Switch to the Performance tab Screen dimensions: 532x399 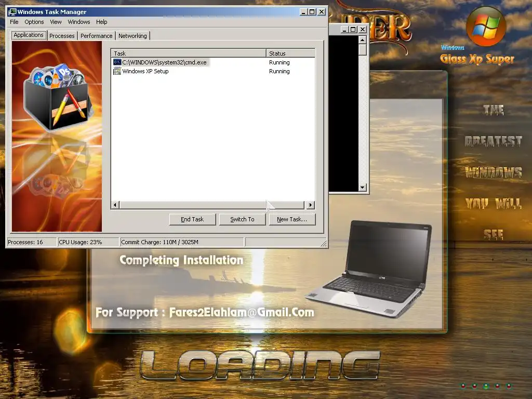point(96,36)
